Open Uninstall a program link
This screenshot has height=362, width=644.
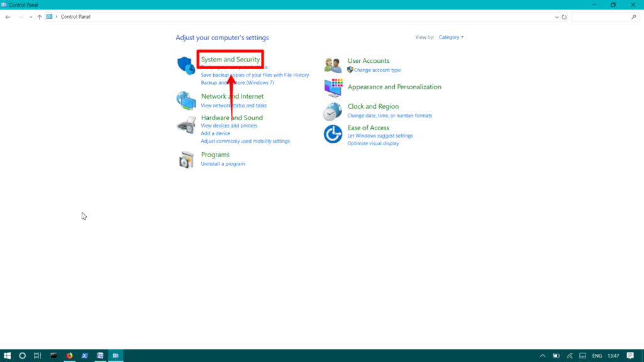[223, 164]
